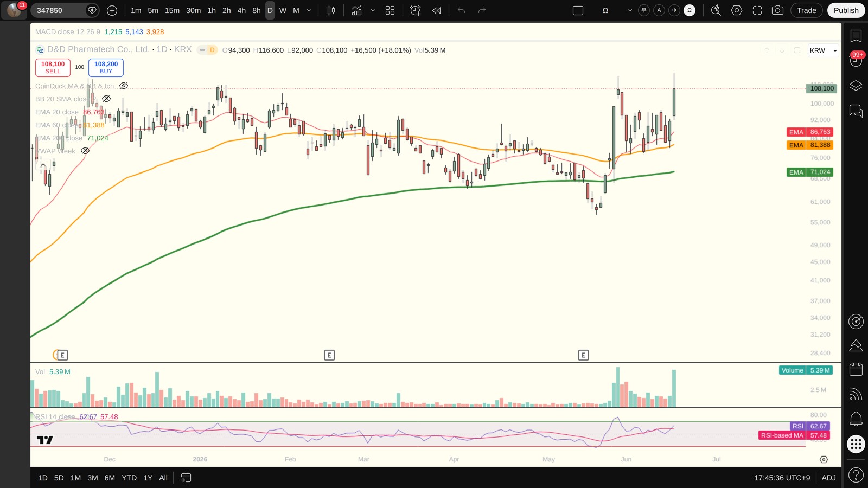Start bar replay with the rewind icon

(437, 10)
